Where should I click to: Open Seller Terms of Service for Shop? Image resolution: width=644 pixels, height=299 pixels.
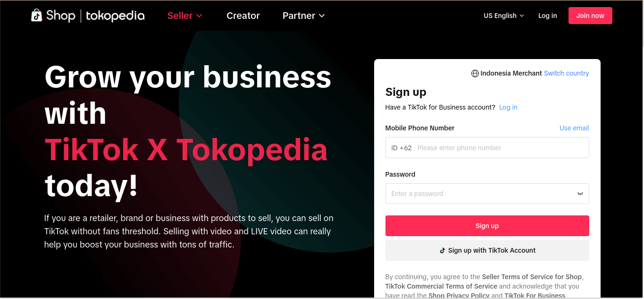pos(532,277)
